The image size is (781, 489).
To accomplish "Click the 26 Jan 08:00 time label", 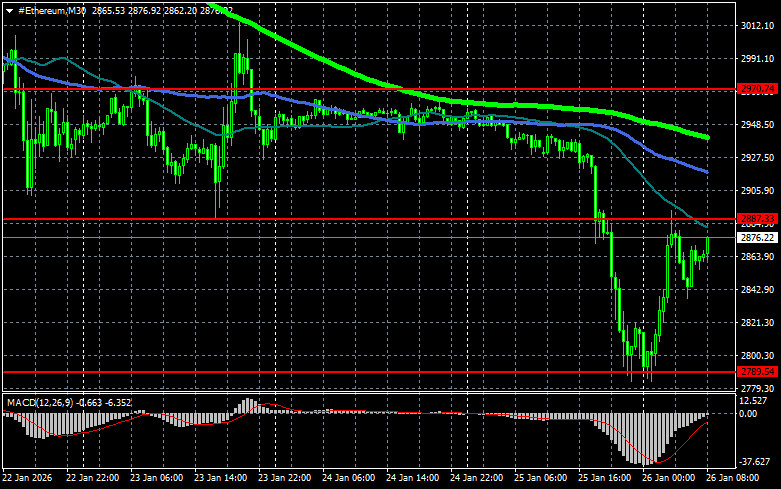I will [x=733, y=478].
